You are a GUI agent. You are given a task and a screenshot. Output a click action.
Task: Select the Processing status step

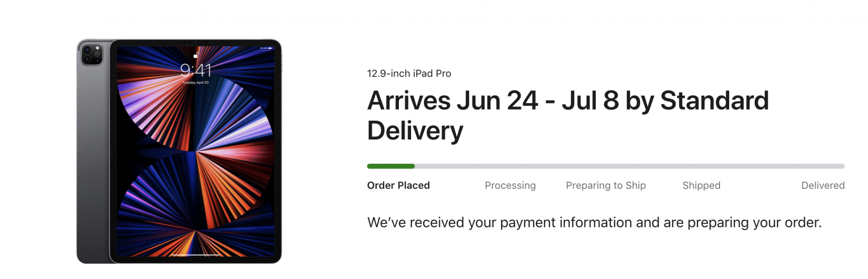coord(510,185)
